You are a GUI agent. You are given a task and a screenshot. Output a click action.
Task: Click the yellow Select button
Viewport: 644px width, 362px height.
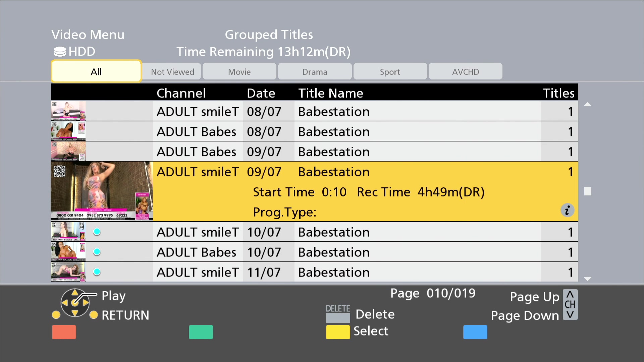[x=338, y=332]
